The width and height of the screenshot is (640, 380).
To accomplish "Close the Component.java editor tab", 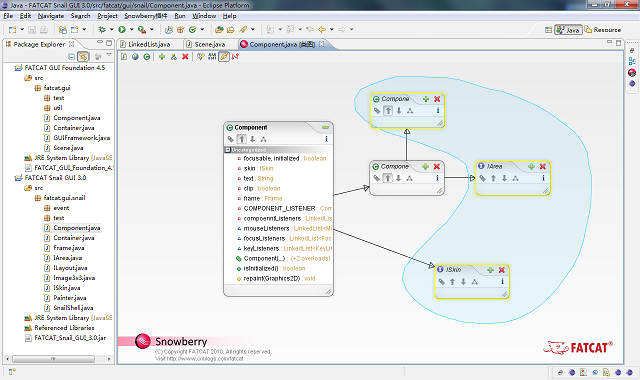I will 322,44.
